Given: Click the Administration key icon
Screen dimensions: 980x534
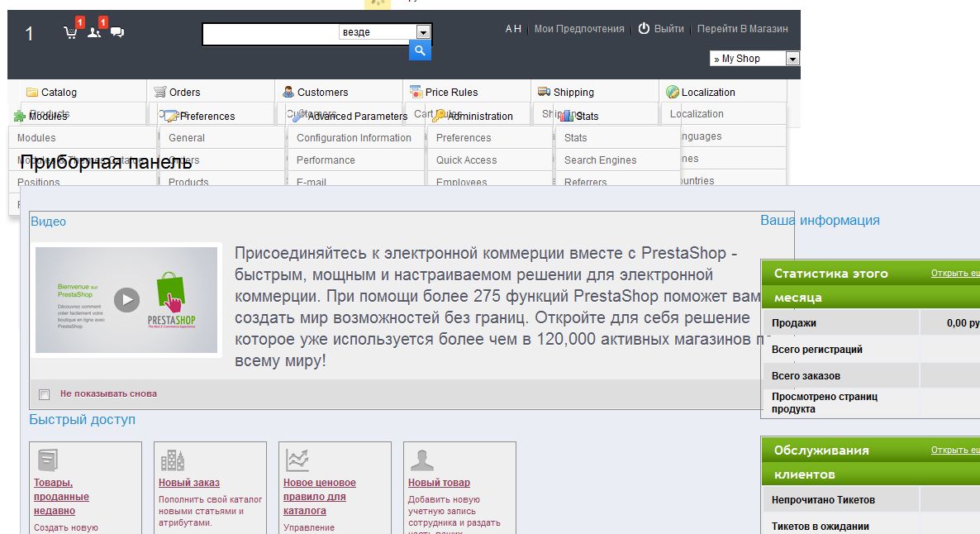Looking at the screenshot, I should [439, 116].
